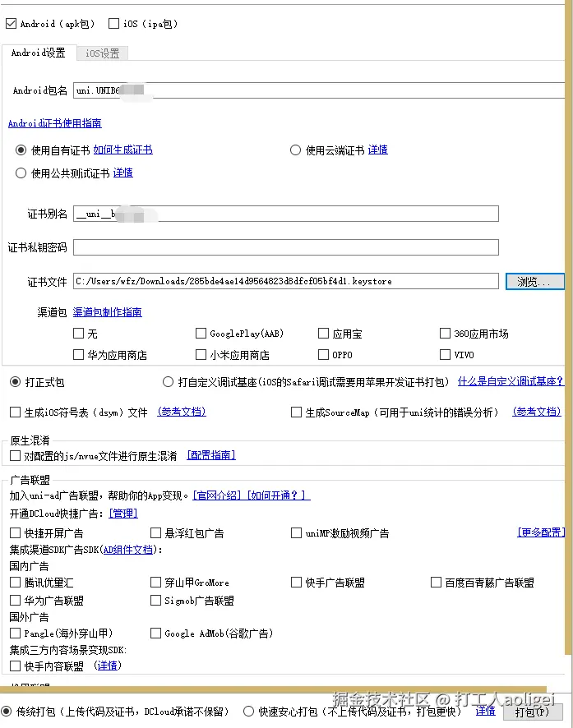
Task: Switch to the iOS设置 tab
Action: [x=102, y=53]
